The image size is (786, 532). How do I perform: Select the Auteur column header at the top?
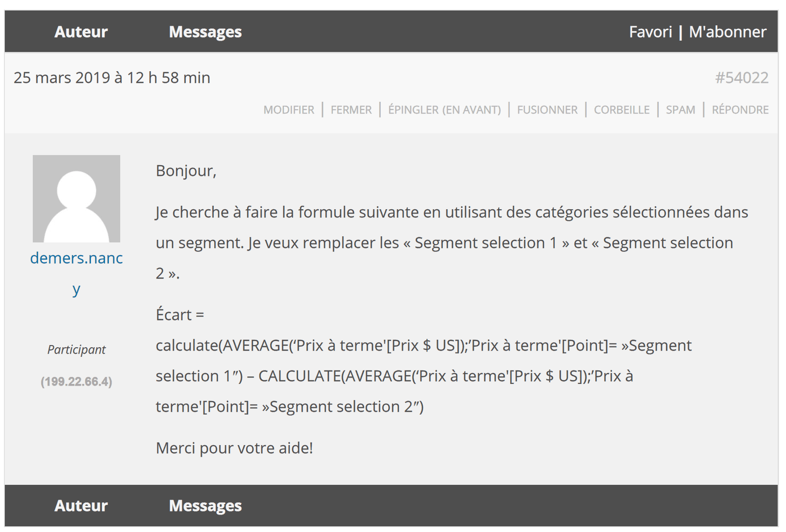[81, 31]
